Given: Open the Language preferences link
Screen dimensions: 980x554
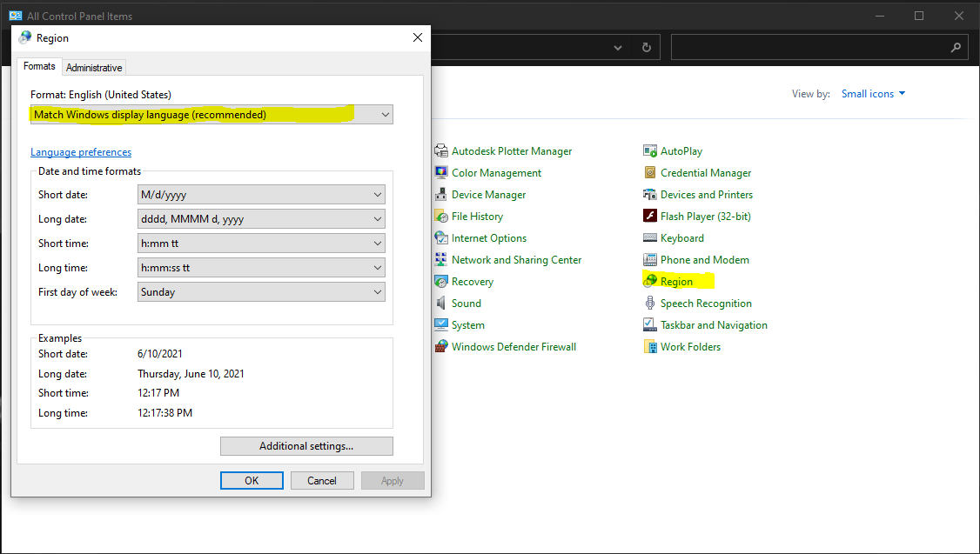Looking at the screenshot, I should click(81, 152).
